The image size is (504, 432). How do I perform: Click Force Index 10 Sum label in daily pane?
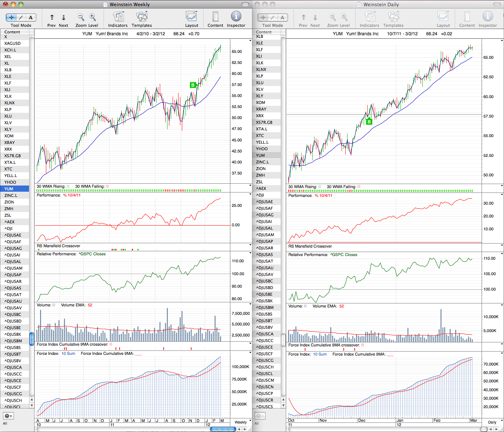307,354
